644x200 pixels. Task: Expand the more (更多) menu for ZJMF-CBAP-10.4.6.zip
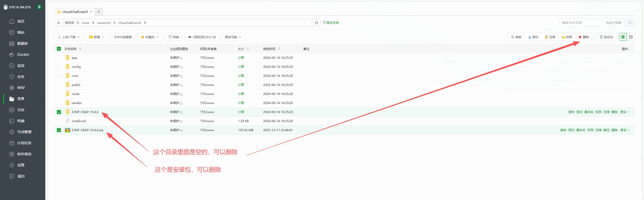click(625, 130)
